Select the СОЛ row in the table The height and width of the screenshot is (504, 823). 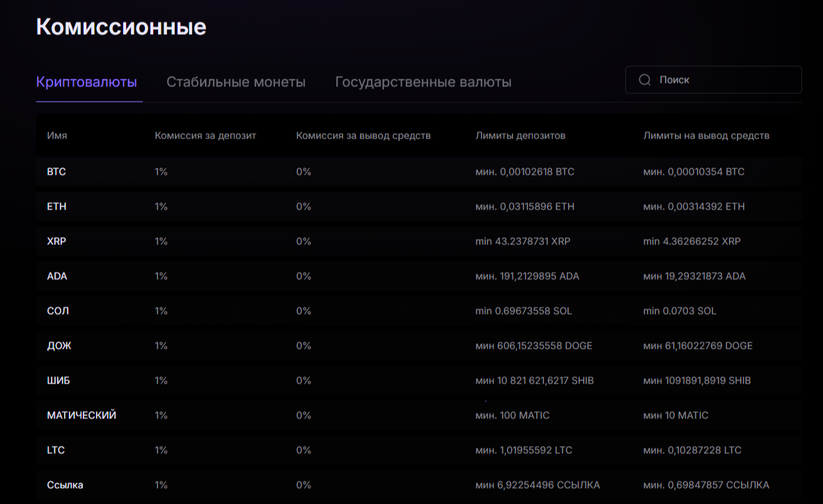(57, 310)
